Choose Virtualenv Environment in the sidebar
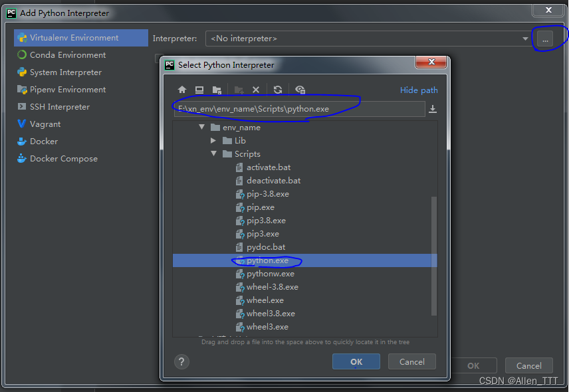This screenshot has height=392, width=569. click(x=81, y=38)
